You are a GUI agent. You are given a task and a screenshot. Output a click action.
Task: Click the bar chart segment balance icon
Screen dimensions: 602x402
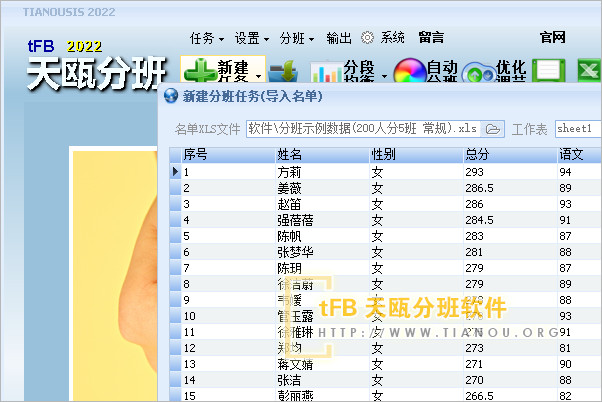(x=327, y=72)
